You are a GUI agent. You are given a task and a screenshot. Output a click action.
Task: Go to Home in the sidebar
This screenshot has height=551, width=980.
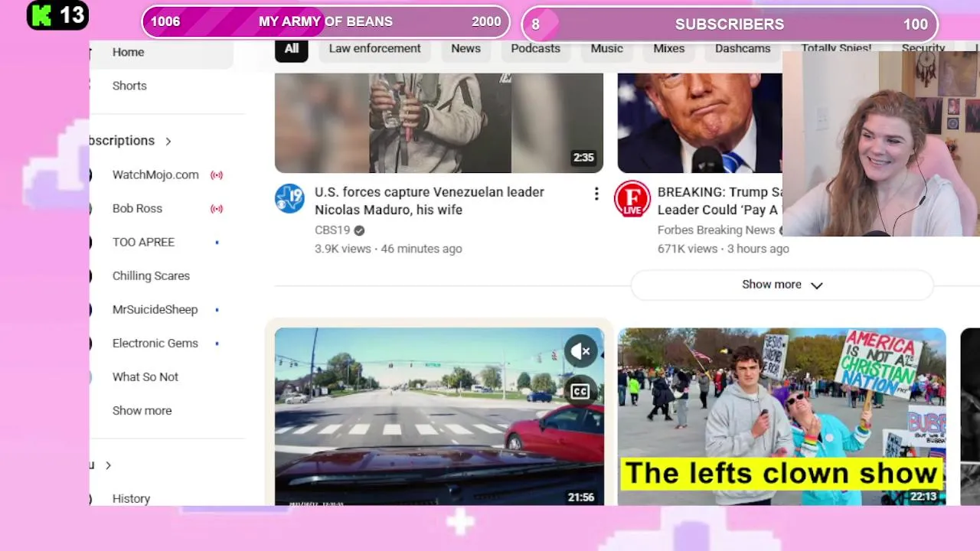pyautogui.click(x=162, y=52)
